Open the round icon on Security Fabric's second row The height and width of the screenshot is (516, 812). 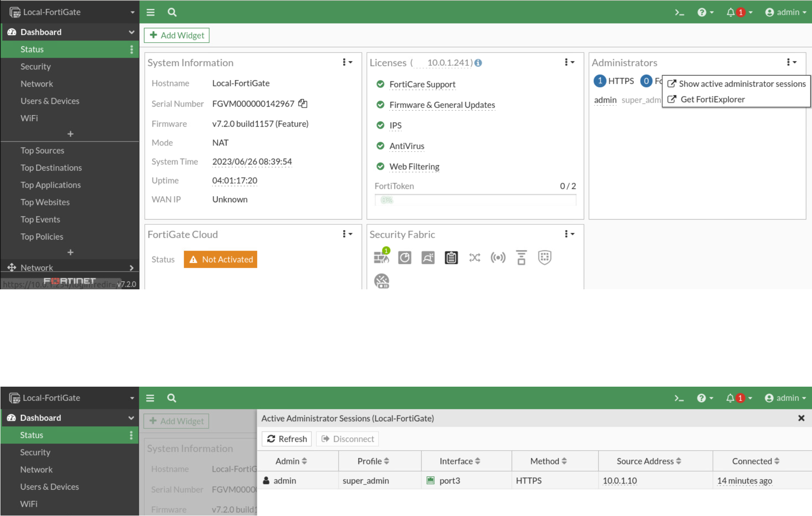click(x=382, y=281)
